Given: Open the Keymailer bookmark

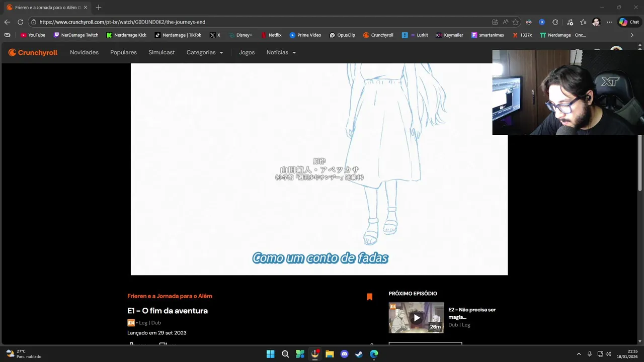Looking at the screenshot, I should (x=450, y=35).
